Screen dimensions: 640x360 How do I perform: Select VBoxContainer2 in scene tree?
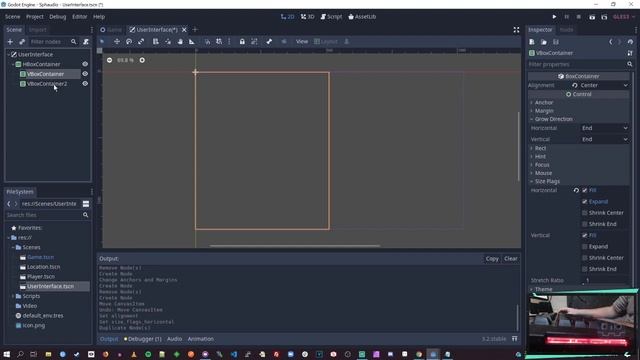tap(47, 84)
